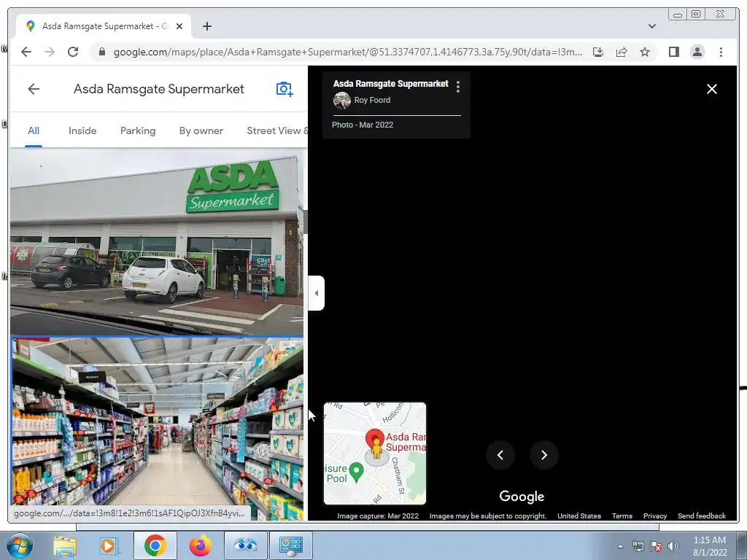The image size is (747, 560).
Task: Switch to the Parking photos tab
Action: click(138, 131)
